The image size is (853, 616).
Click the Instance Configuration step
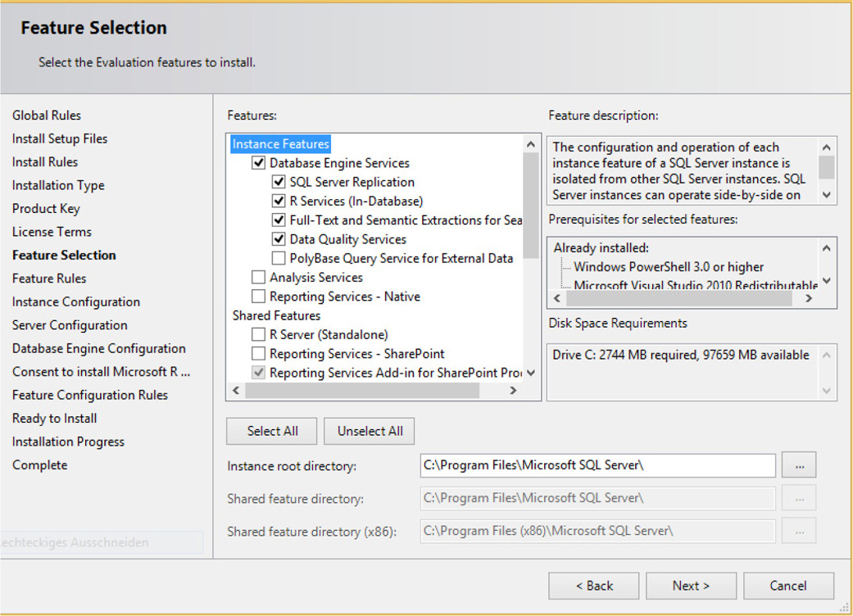coord(76,301)
